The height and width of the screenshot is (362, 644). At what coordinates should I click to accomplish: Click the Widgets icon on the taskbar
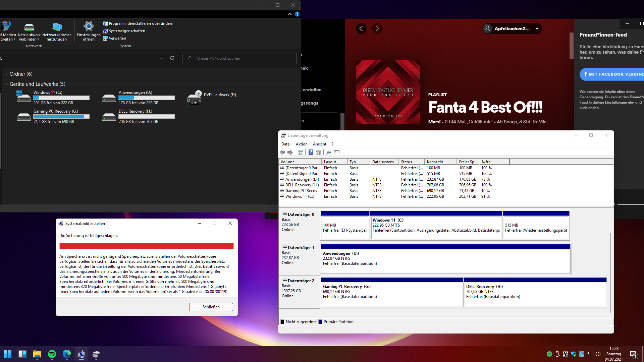click(22, 354)
